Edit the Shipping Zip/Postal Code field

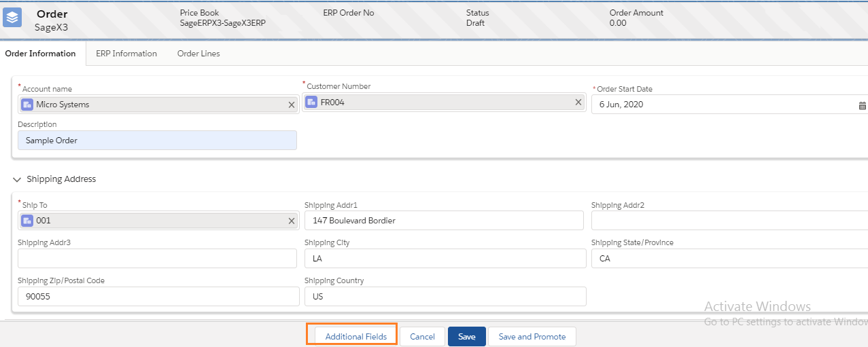[158, 297]
